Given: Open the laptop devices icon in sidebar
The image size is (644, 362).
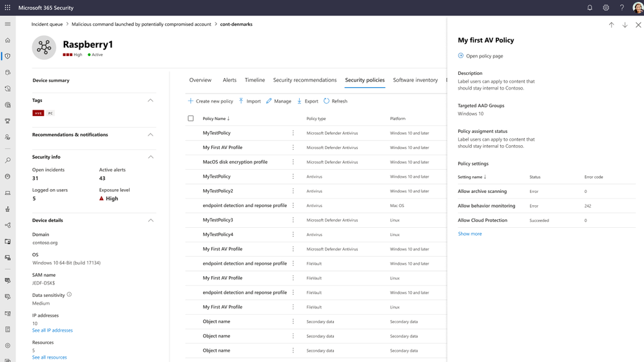Looking at the screenshot, I should tap(7, 193).
